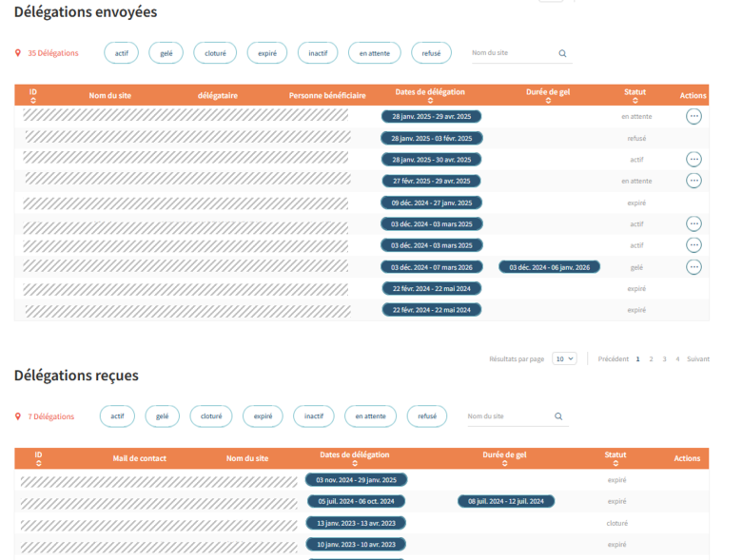The height and width of the screenshot is (560, 742).
Task: Open actions menu for 28 janv. - 30 avr. 2025 row
Action: pyautogui.click(x=693, y=160)
